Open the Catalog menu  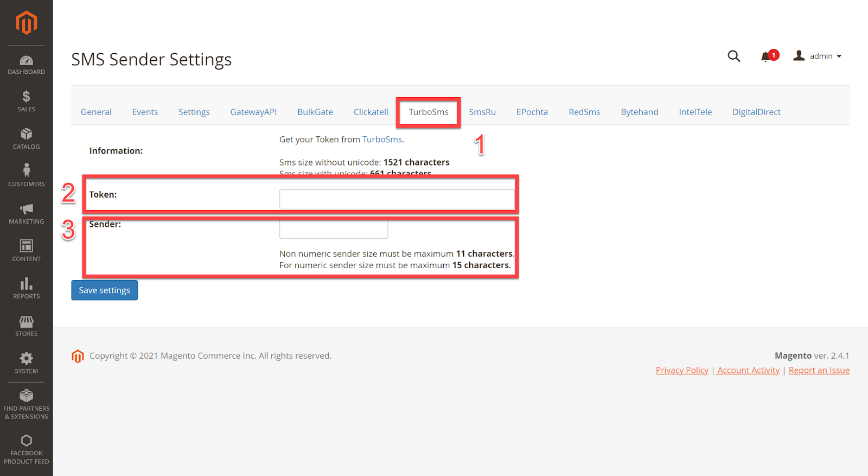(x=26, y=139)
